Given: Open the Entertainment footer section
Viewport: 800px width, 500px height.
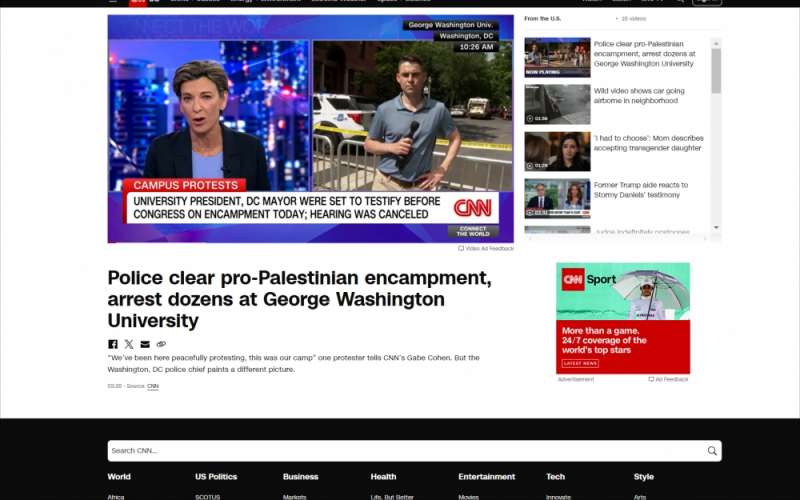Looking at the screenshot, I should [487, 477].
